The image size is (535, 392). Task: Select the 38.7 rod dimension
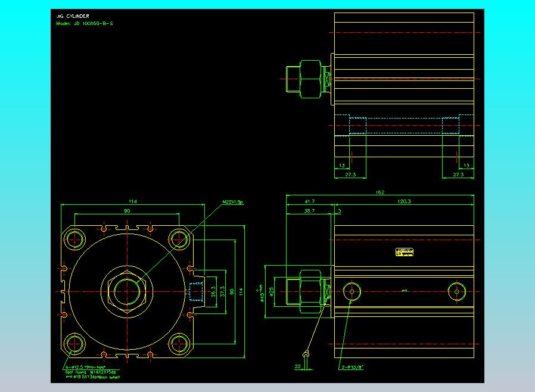309,211
